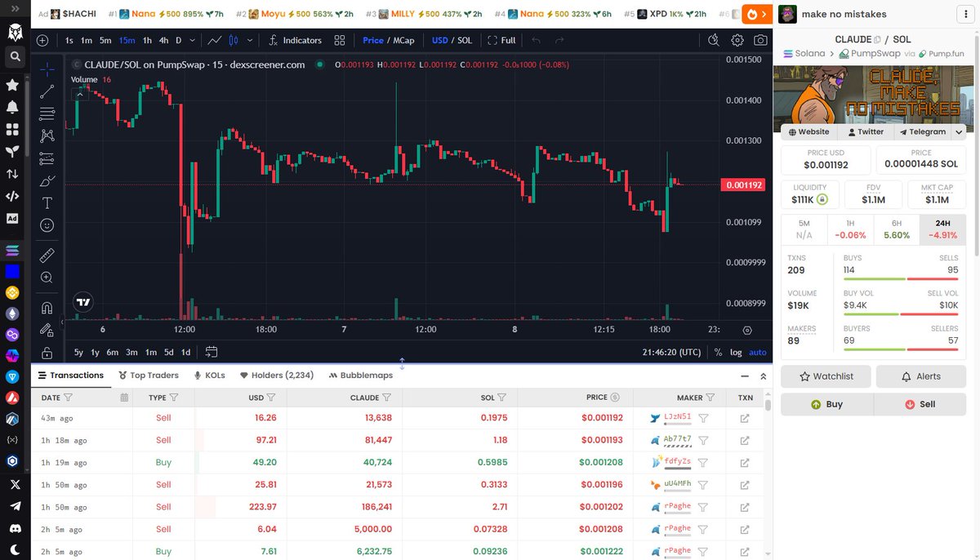Open the Discord icon in left sidebar
Screen dimensions: 980x560
13,528
